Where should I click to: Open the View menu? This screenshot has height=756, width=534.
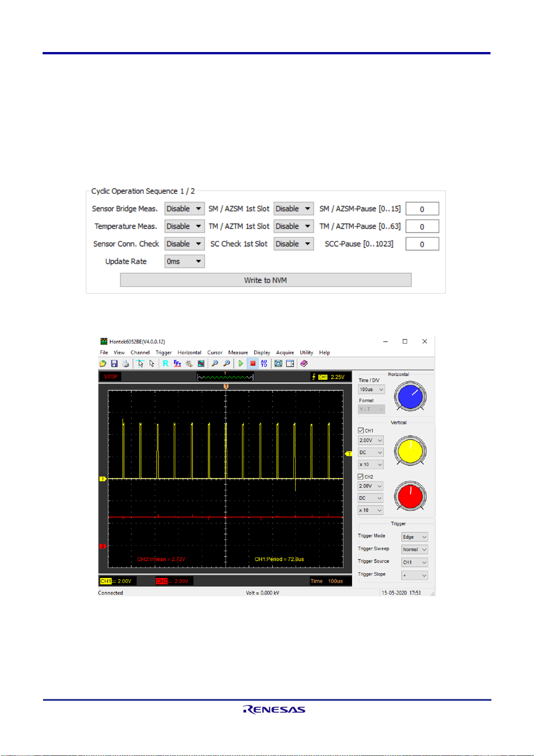[119, 353]
